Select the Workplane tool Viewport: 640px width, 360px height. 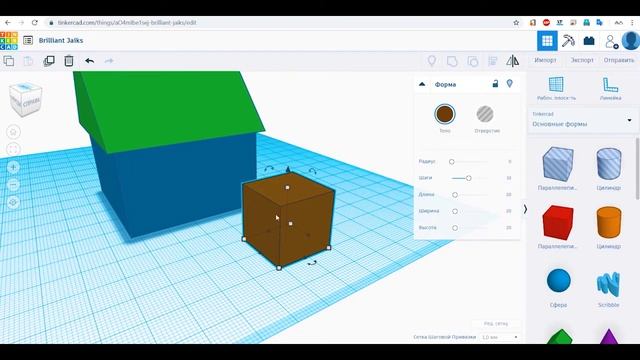pos(556,89)
